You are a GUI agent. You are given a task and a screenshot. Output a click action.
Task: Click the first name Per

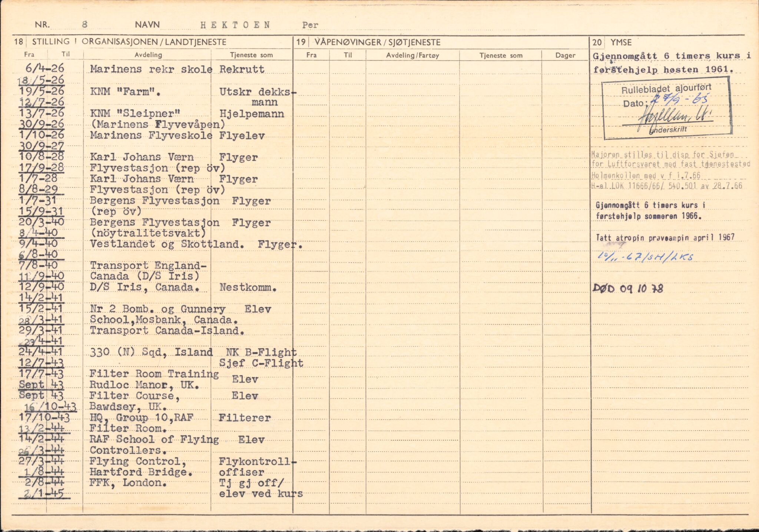pos(310,25)
